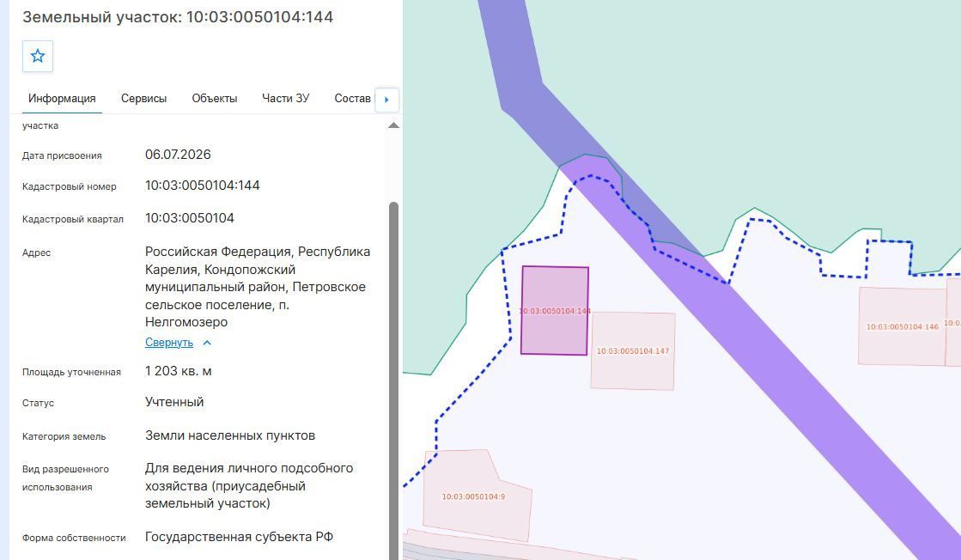Viewport: 961px width, 560px height.
Task: Open the Объекты tab
Action: [215, 98]
